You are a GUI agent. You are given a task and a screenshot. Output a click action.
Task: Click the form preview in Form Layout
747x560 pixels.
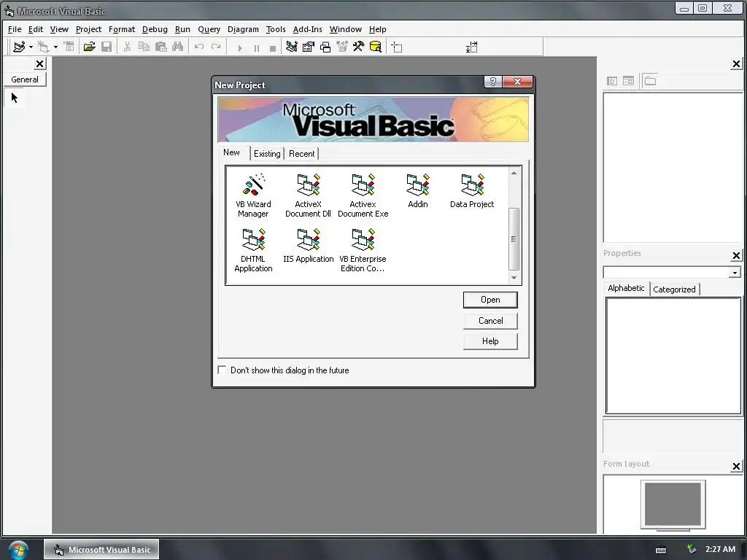(x=673, y=505)
